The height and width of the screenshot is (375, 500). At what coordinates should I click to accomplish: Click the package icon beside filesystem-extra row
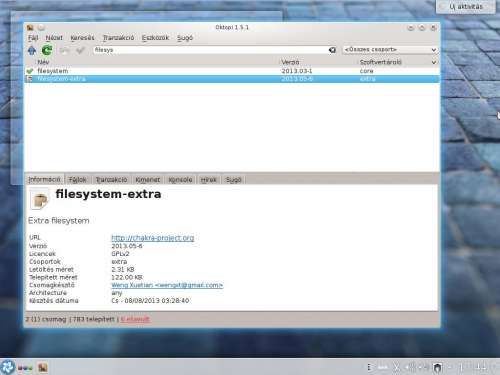pyautogui.click(x=30, y=79)
